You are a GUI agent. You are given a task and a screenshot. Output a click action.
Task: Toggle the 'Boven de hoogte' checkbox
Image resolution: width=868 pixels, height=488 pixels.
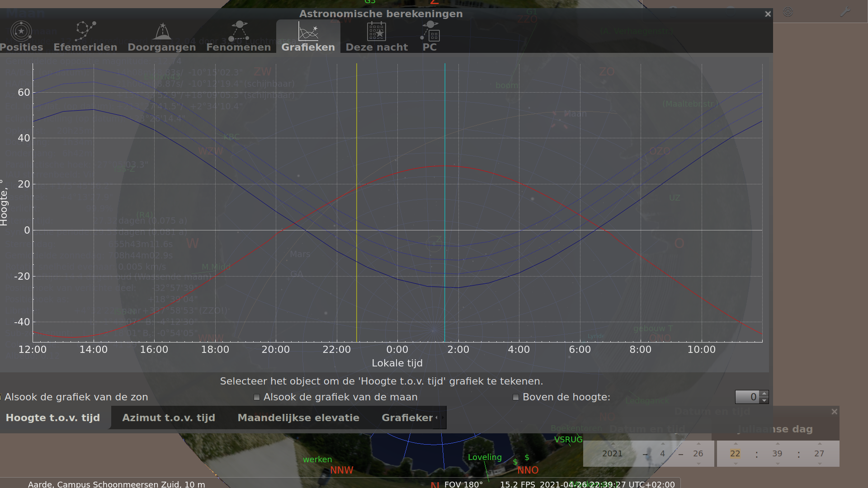pos(515,397)
